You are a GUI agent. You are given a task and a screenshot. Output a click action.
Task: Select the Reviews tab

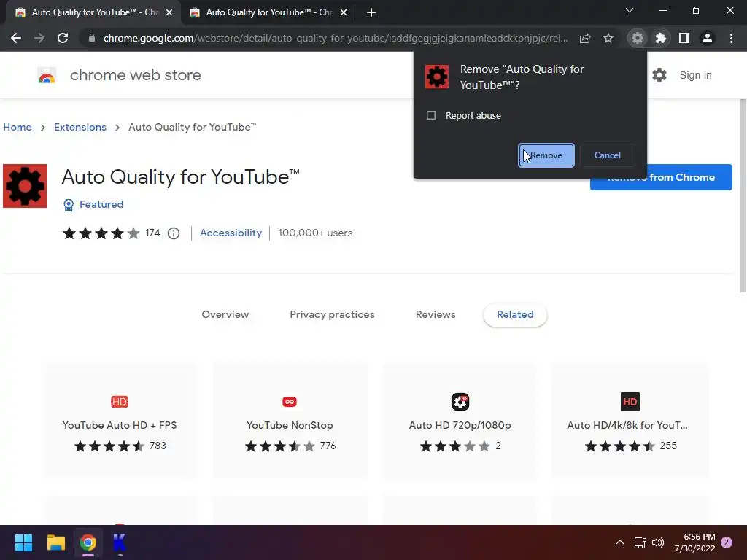436,314
